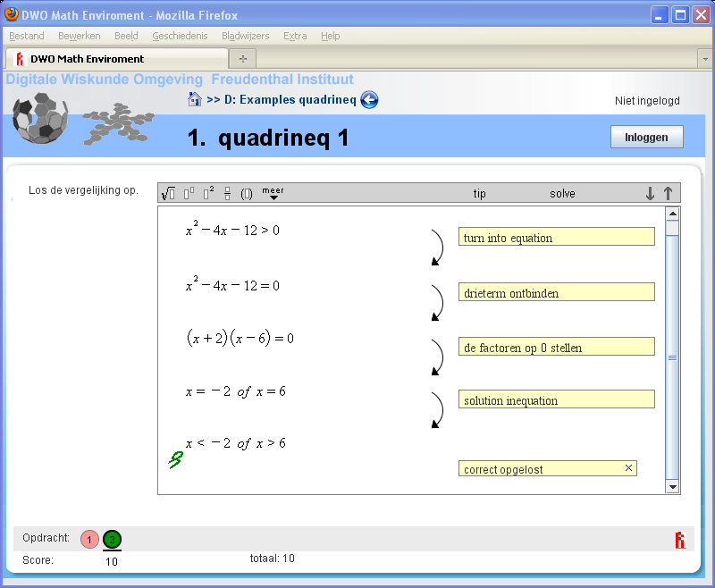Click the blue back arrow icon

click(369, 100)
